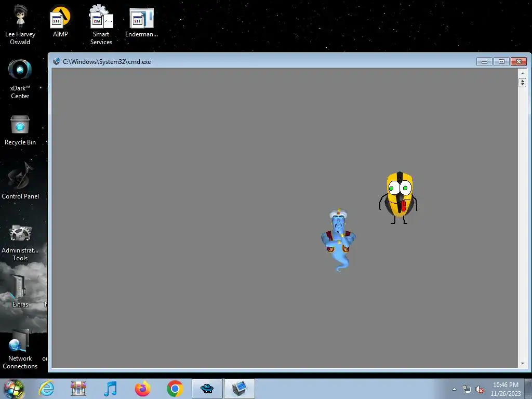
Task: Click the muted volume tray icon
Action: [x=480, y=389]
